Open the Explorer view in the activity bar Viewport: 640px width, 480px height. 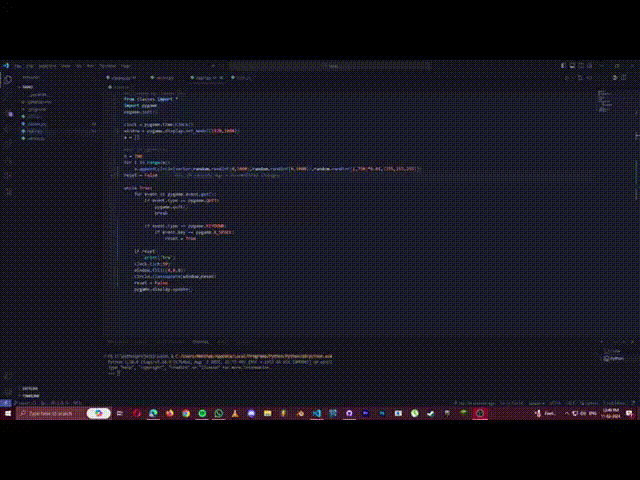[8, 80]
